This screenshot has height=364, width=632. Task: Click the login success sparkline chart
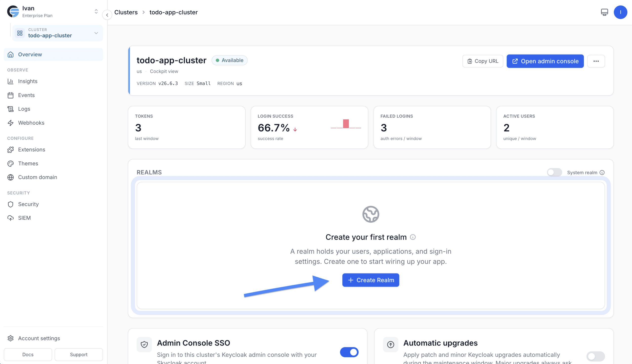click(346, 124)
